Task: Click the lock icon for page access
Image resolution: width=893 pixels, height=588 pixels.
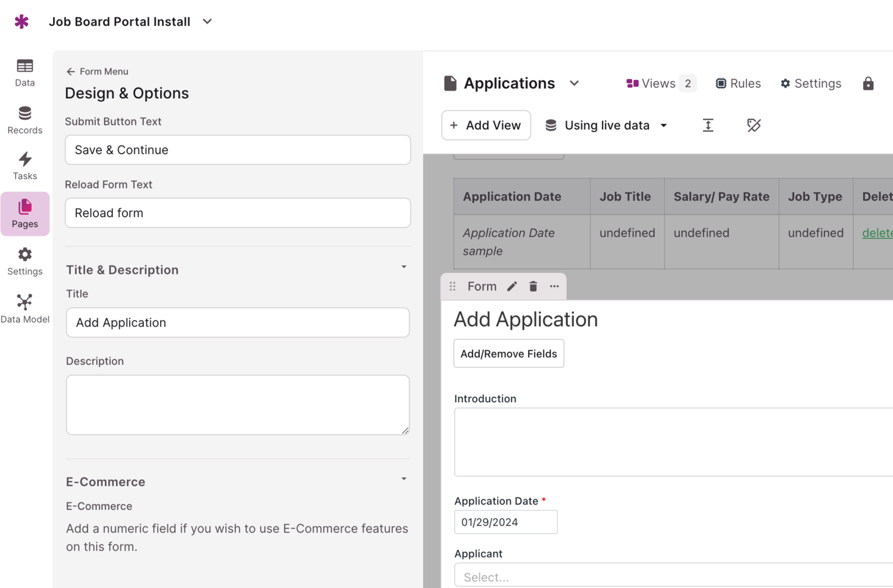Action: coord(868,83)
